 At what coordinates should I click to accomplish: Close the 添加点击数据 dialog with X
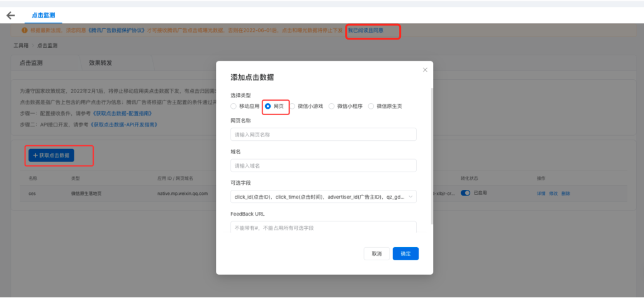point(425,70)
